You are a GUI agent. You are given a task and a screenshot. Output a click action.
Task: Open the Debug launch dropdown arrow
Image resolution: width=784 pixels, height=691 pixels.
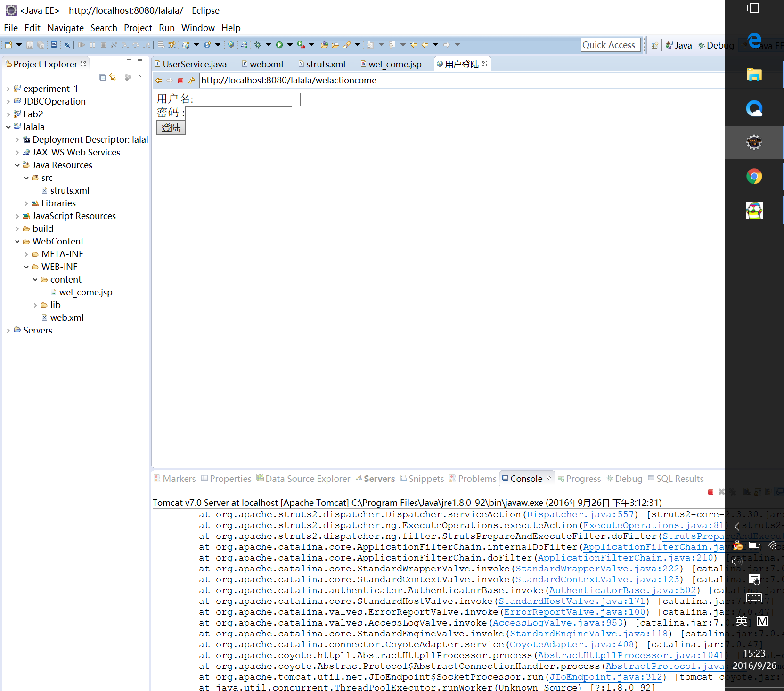pos(268,45)
